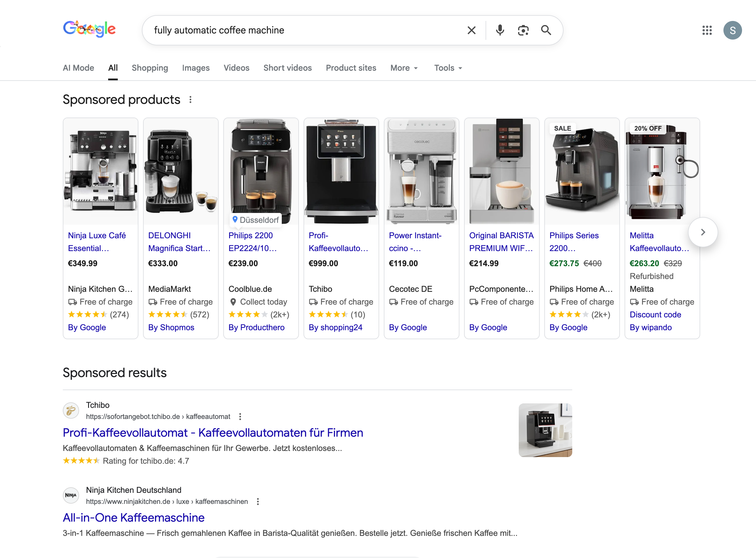Switch to the Images tab
Screen dimensions: 756x558
click(196, 68)
